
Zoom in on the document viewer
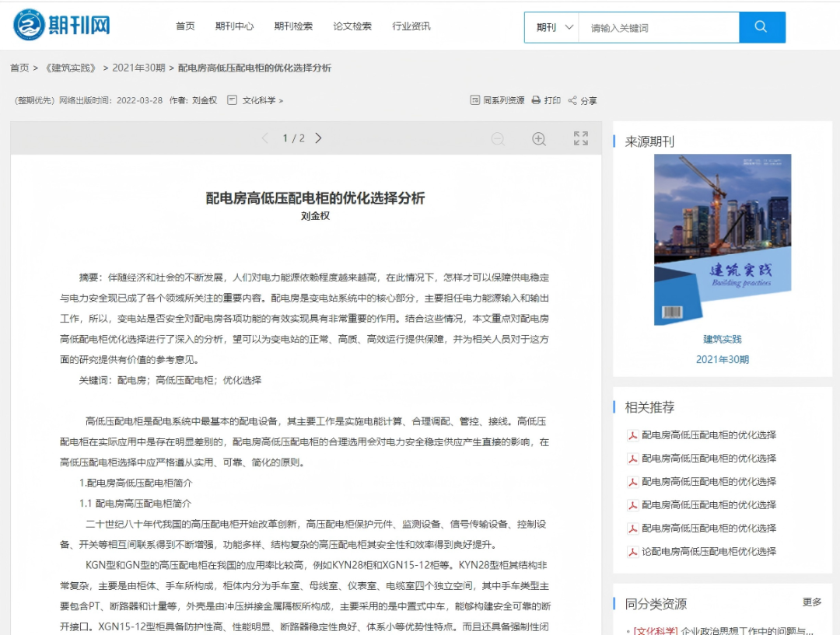coord(538,138)
